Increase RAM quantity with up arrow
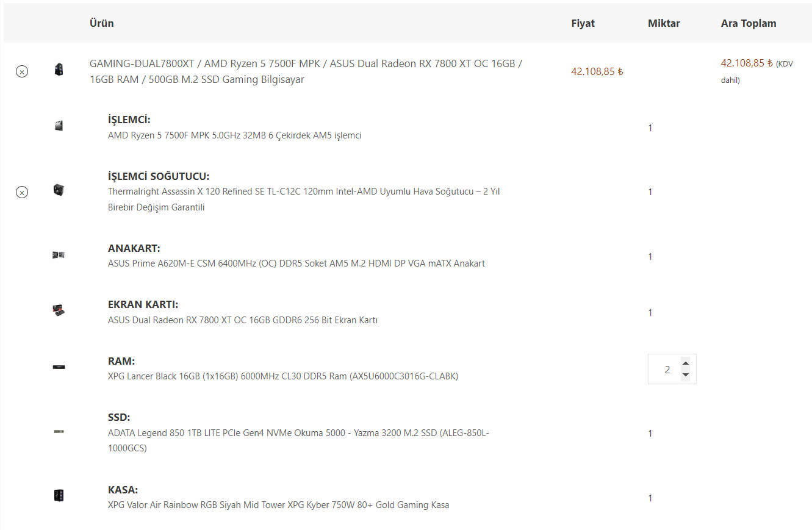The image size is (812, 530). 685,363
